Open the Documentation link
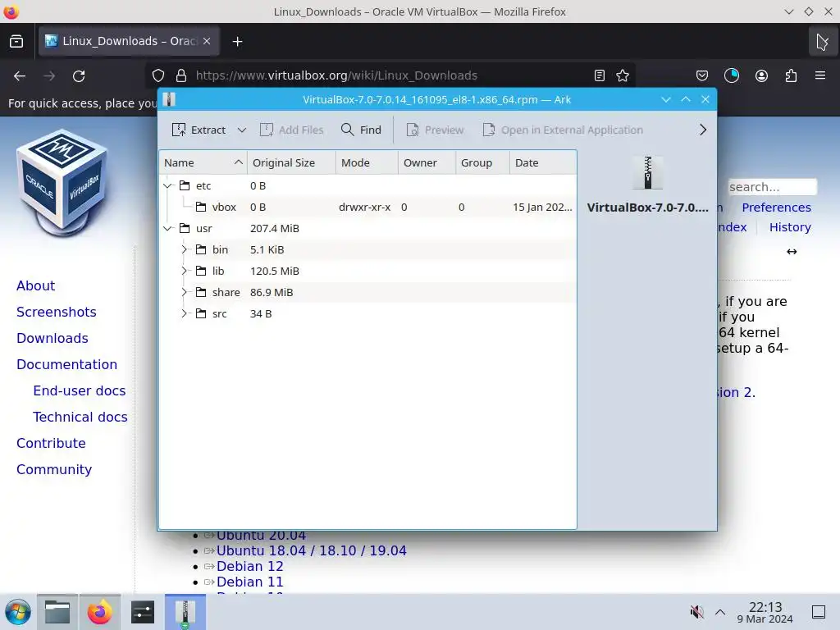The image size is (840, 630). click(67, 364)
